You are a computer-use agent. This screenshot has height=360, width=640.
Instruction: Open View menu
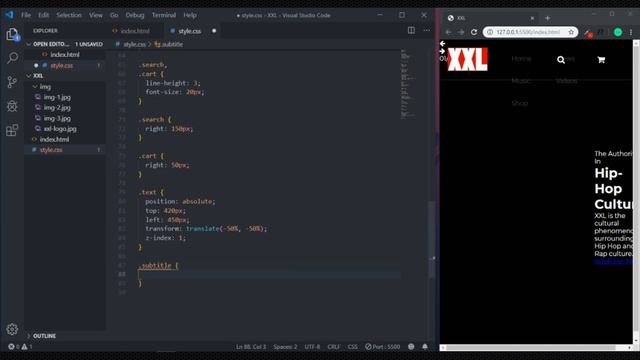coord(96,15)
